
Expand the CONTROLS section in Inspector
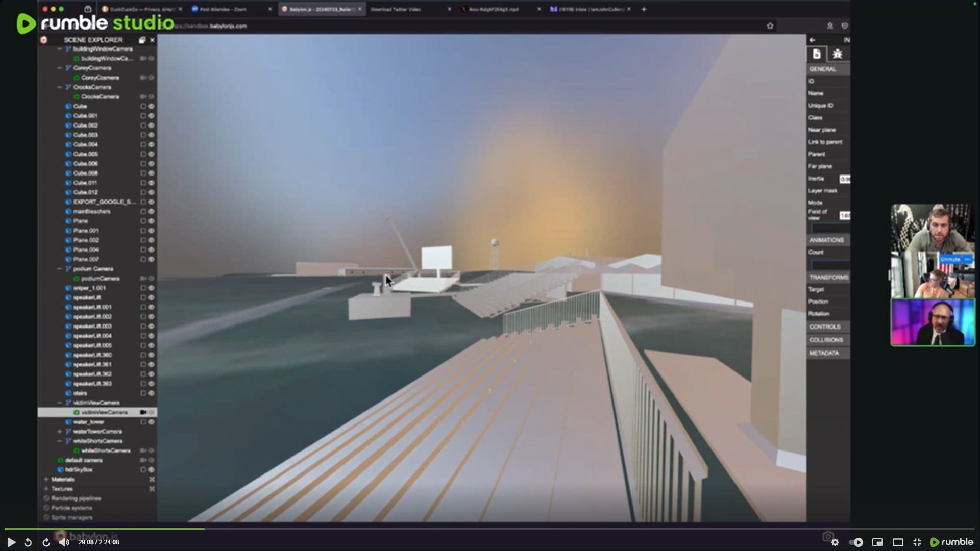point(828,327)
